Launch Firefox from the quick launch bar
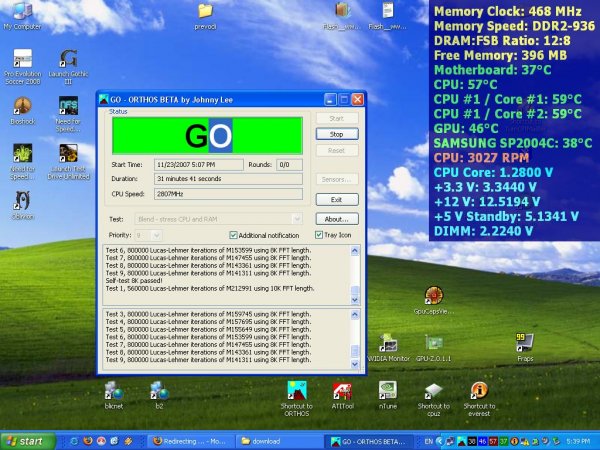The height and width of the screenshot is (450, 600). [88, 441]
